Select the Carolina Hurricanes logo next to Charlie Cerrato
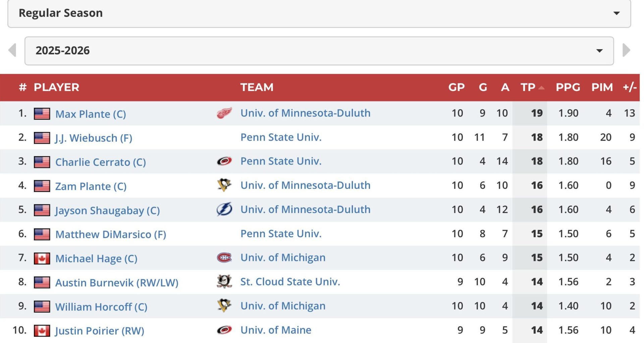644x343 pixels. click(224, 161)
